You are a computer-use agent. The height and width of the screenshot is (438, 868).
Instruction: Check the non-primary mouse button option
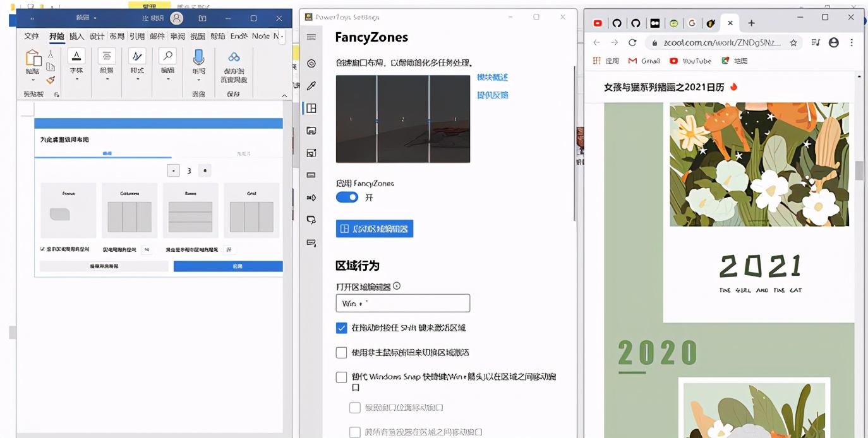coord(342,353)
